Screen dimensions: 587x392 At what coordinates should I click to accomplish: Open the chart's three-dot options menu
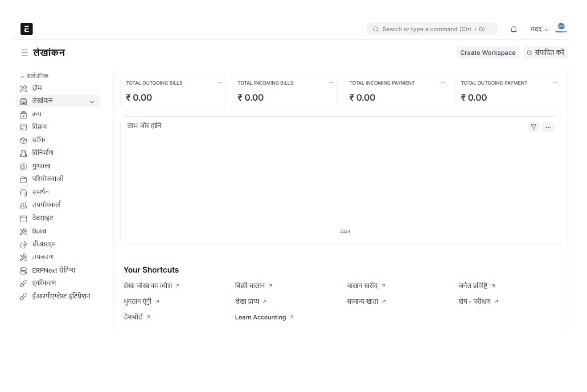(x=548, y=127)
